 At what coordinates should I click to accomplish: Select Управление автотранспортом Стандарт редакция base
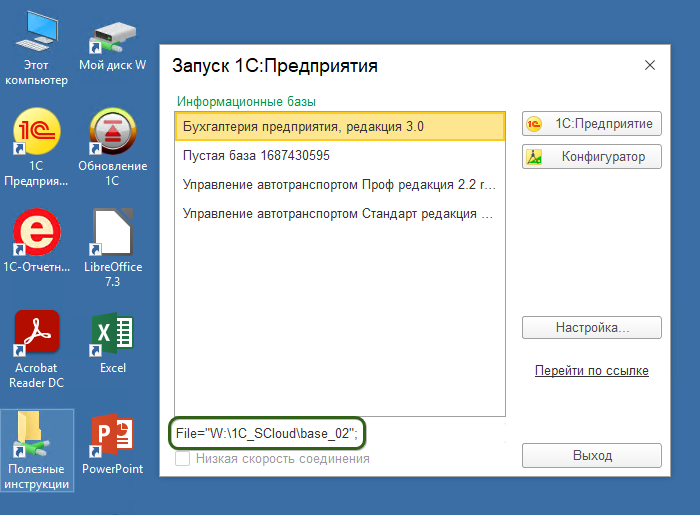pyautogui.click(x=340, y=213)
